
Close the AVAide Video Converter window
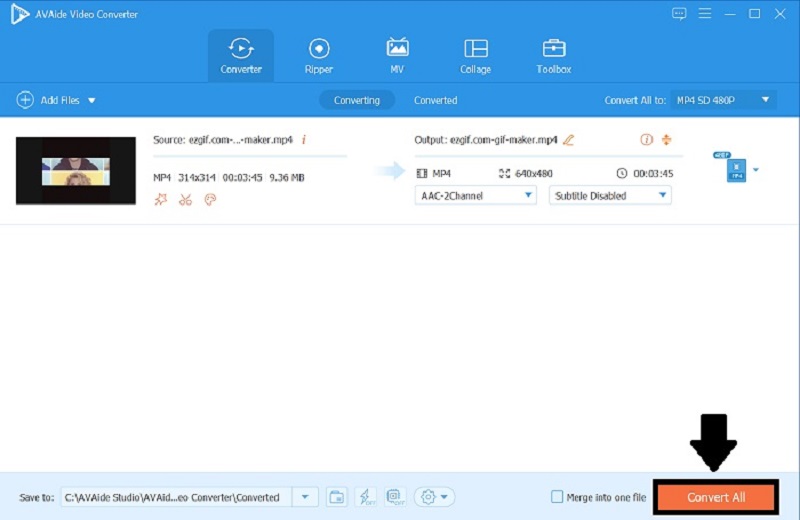[x=780, y=14]
